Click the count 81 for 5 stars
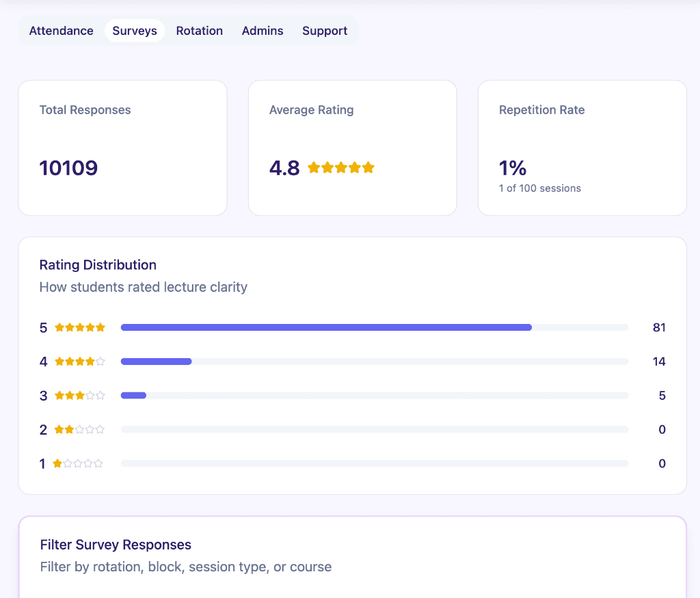The height and width of the screenshot is (598, 700). [x=659, y=327]
